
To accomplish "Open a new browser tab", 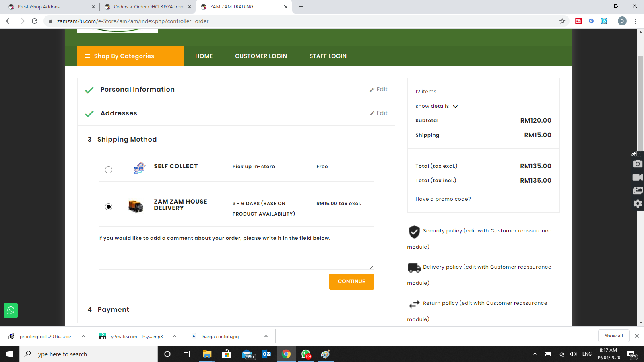I will 301,7.
